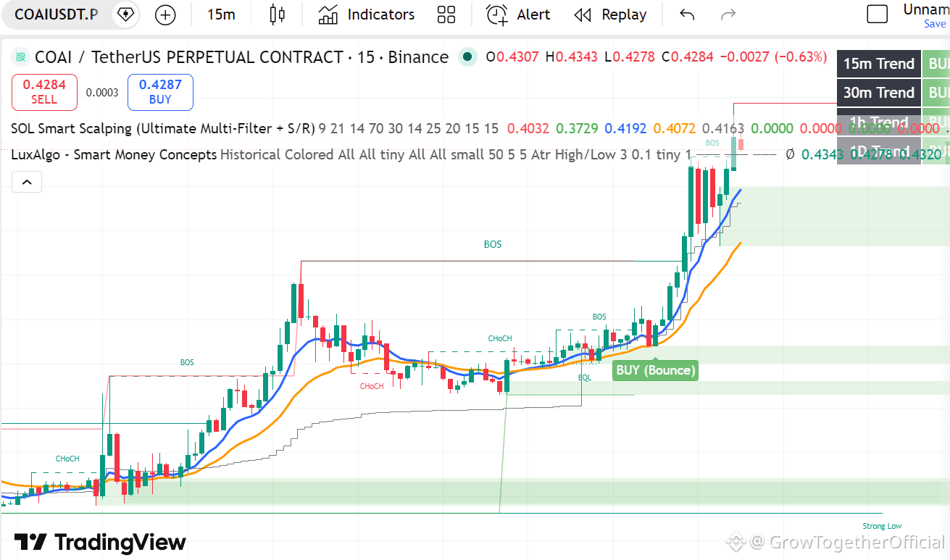The height and width of the screenshot is (560, 950).
Task: Create a new Alert
Action: point(517,14)
